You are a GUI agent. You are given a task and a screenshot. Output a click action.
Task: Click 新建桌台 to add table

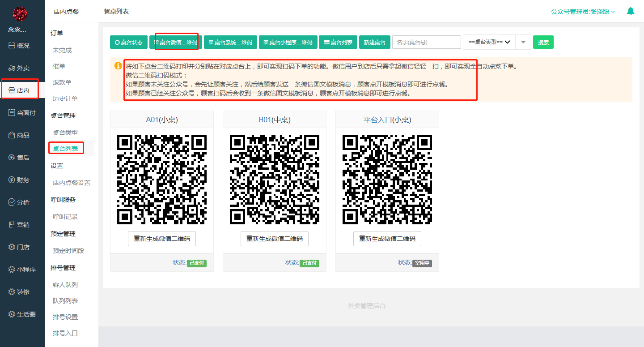(374, 42)
